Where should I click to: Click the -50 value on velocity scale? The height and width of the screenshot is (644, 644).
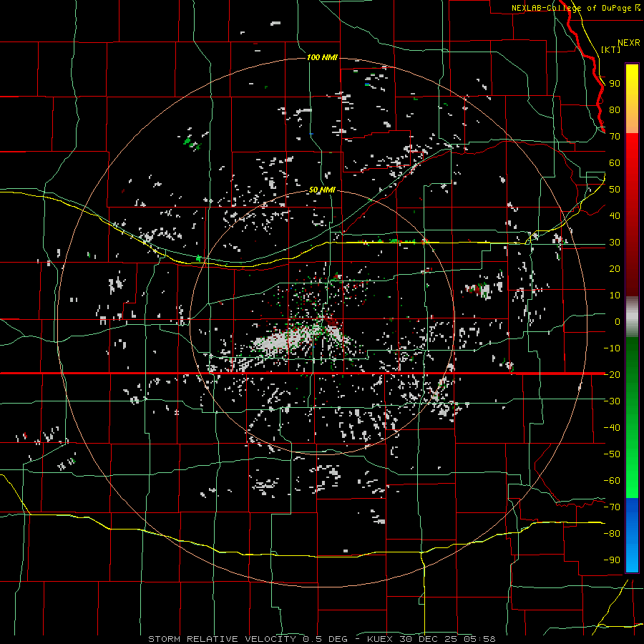pos(612,454)
